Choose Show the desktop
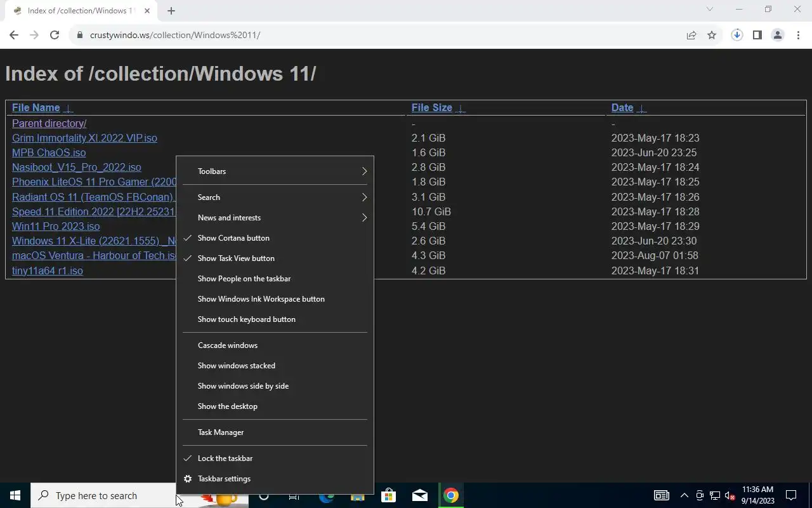Image resolution: width=812 pixels, height=508 pixels. point(275,406)
